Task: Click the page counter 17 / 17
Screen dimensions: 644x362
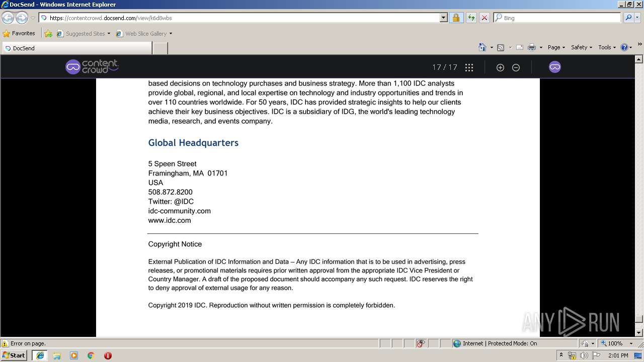Action: (445, 67)
